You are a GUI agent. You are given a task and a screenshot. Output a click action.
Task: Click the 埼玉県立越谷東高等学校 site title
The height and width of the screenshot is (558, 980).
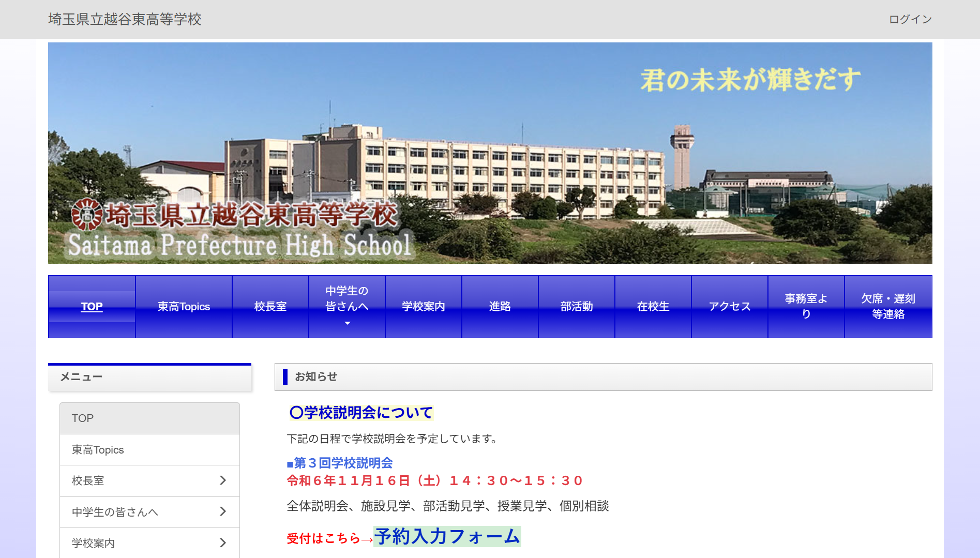click(x=125, y=19)
